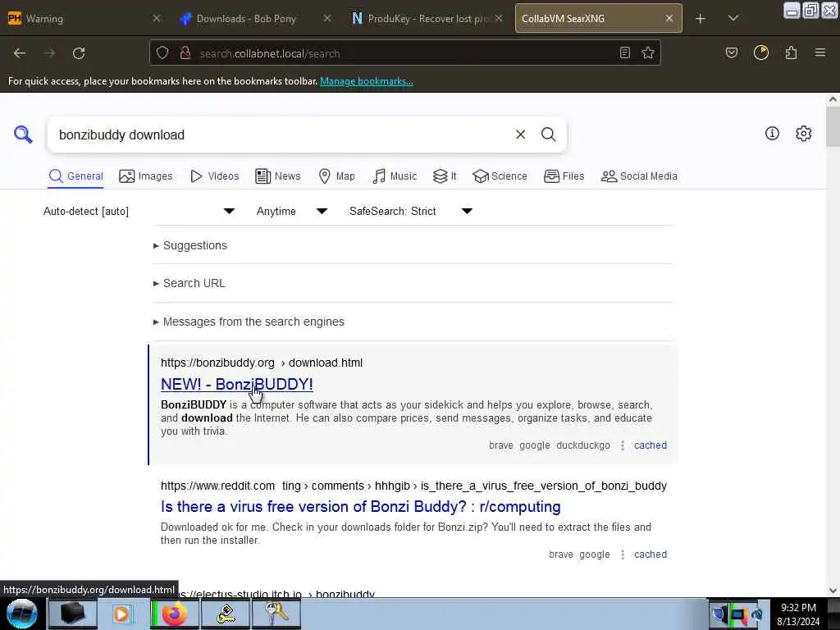Open the ProduKey keys taskbar icon
This screenshot has height=630, width=840.
(x=276, y=614)
